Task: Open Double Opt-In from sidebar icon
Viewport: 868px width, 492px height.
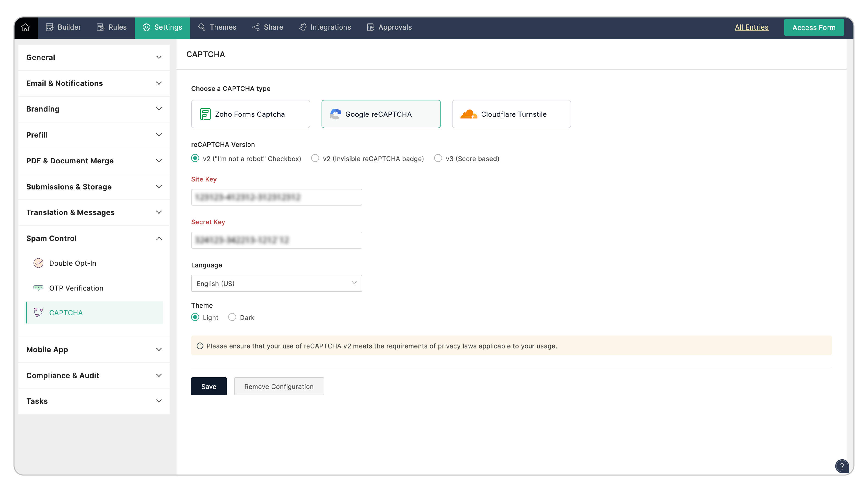Action: 38,263
